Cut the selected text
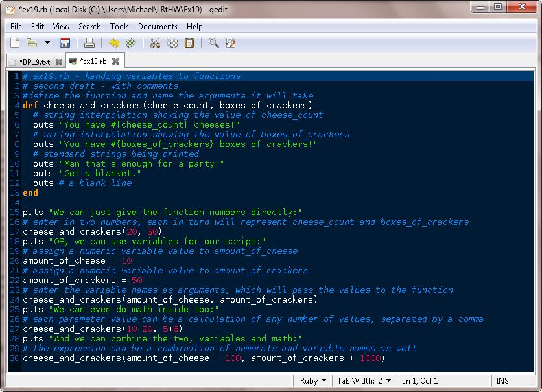Viewport: 542px width, 392px height. click(x=155, y=43)
